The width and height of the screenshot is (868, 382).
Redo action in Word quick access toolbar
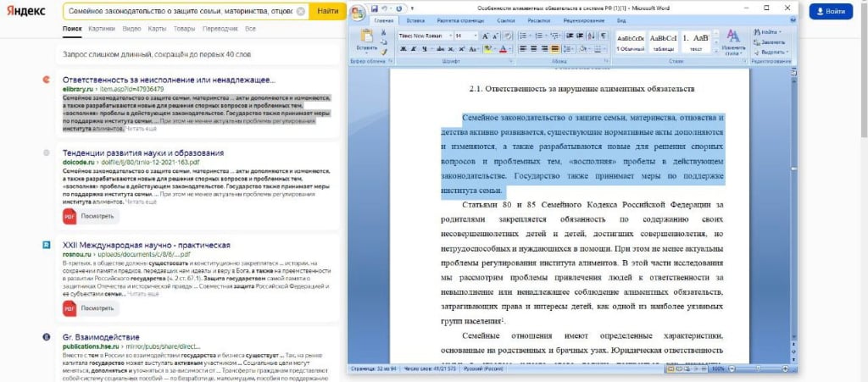399,8
